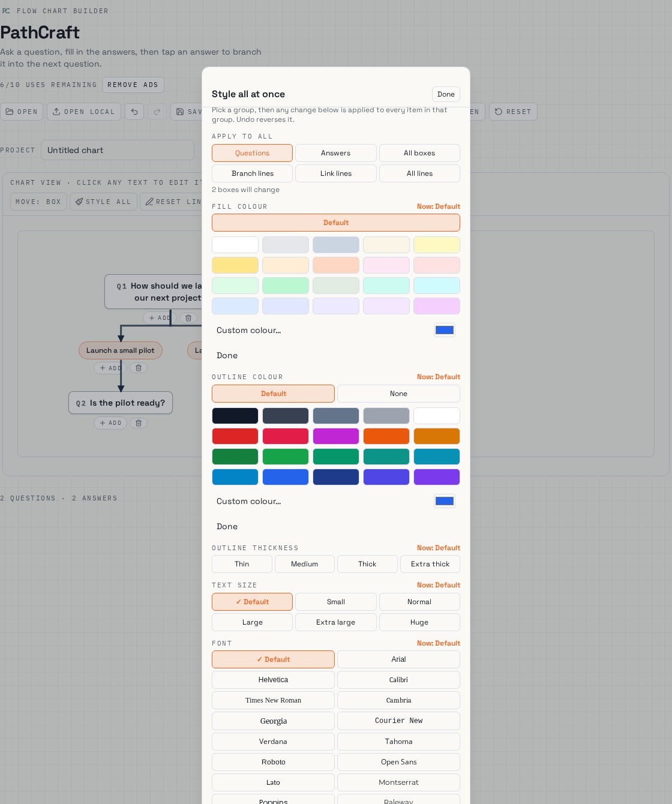The height and width of the screenshot is (804, 672).
Task: Click the Q2 'Is the pilot ready?' box
Action: [121, 403]
